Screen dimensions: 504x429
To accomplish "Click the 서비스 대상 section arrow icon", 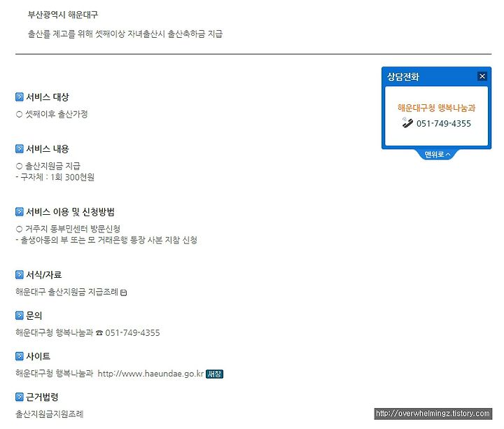I will click(x=20, y=97).
